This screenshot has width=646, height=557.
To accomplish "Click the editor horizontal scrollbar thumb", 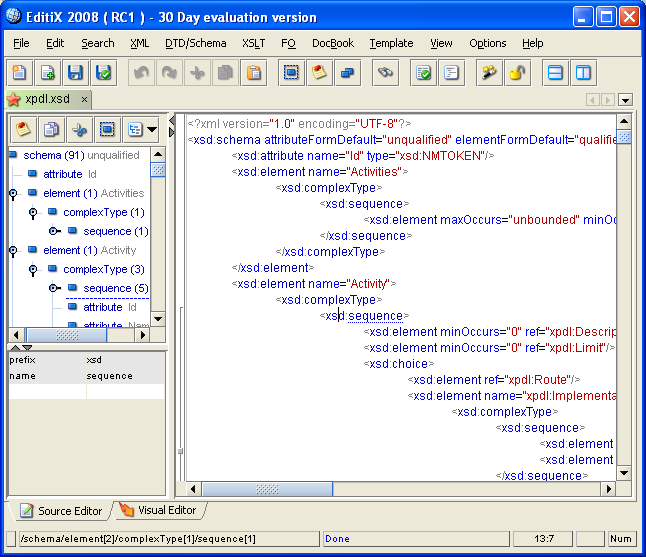I will click(267, 489).
